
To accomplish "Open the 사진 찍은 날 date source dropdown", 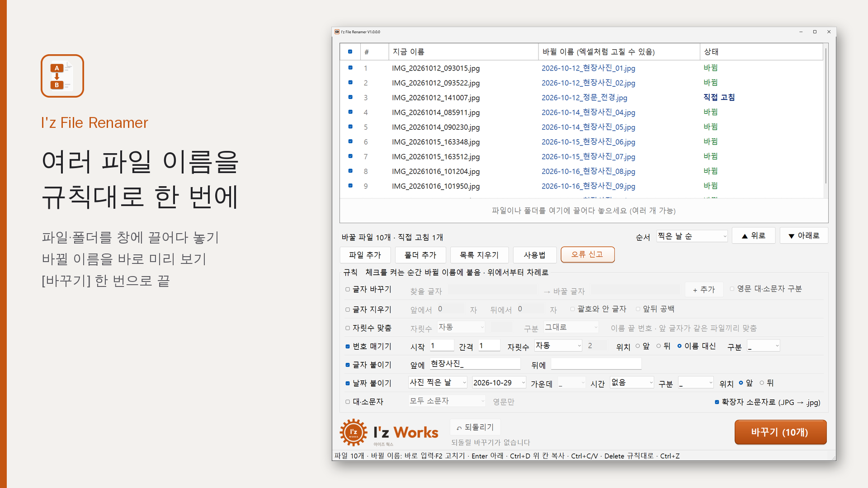I will (438, 382).
